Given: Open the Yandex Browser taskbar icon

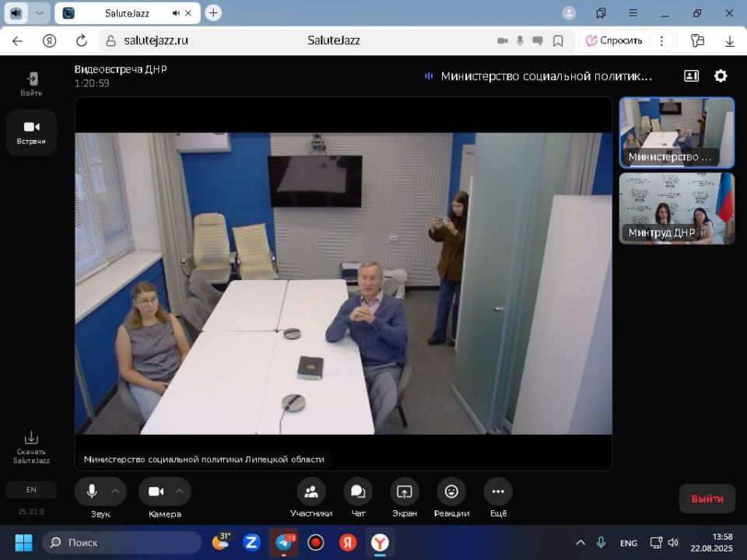Looking at the screenshot, I should (380, 542).
